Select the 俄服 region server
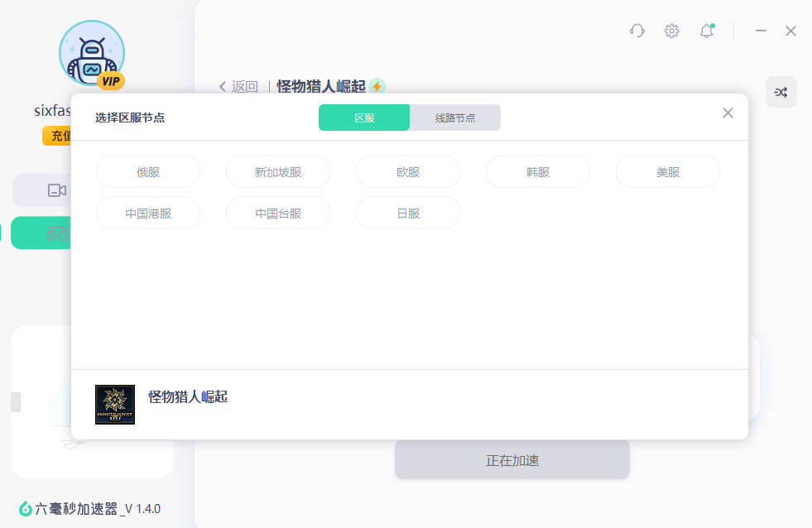Viewport: 812px width, 528px height. tap(148, 172)
